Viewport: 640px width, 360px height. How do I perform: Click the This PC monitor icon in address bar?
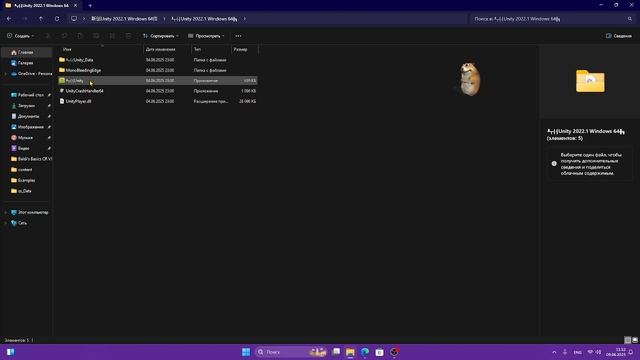pos(74,19)
